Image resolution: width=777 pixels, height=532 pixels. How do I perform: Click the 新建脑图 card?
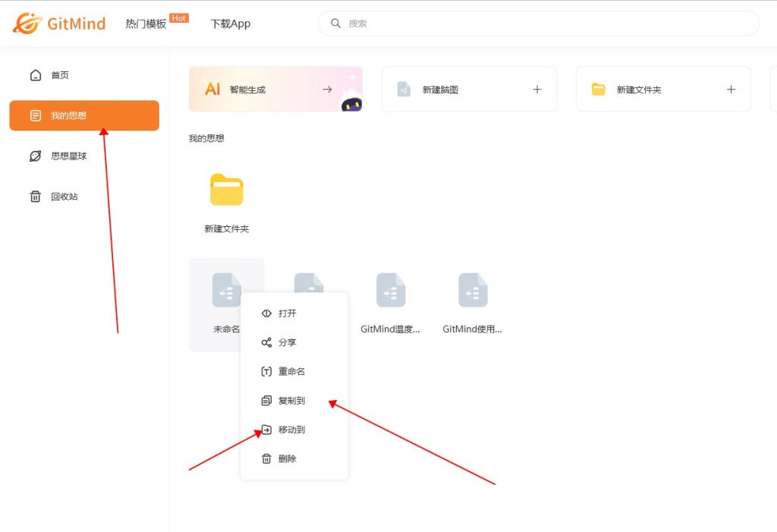pyautogui.click(x=469, y=90)
